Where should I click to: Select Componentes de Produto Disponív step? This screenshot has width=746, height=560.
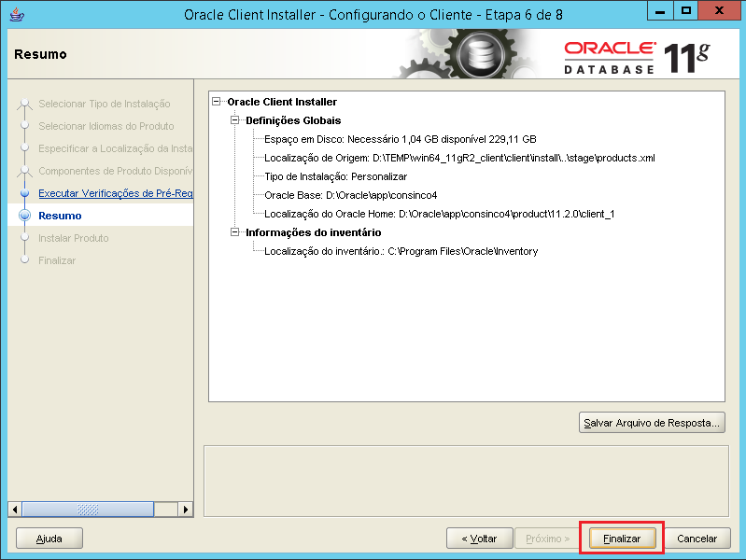tap(116, 171)
